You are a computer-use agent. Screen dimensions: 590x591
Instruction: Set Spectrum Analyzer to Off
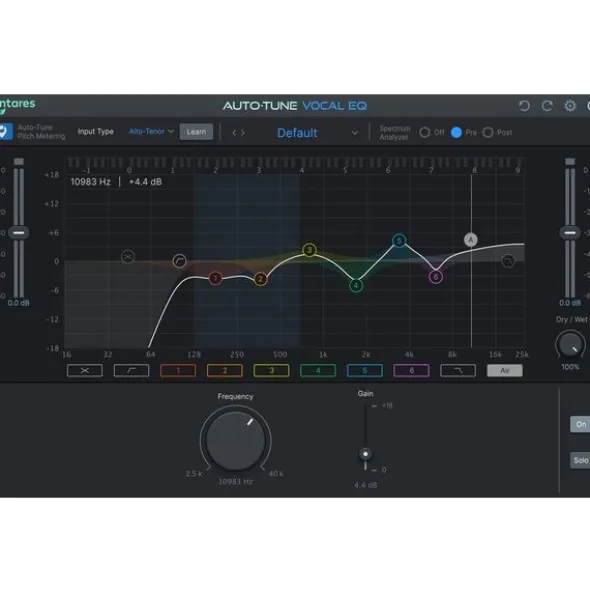424,132
